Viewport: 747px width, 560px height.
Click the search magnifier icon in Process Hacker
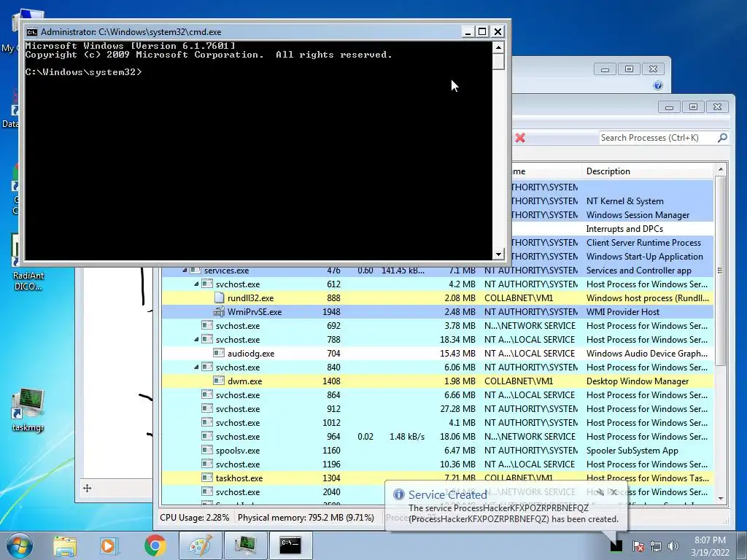coord(722,138)
